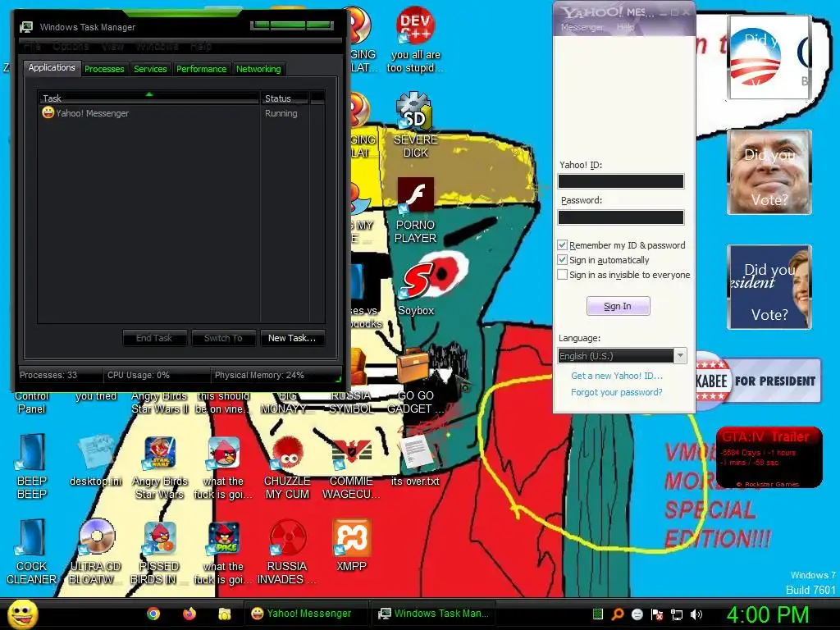Open the Messenger menu in Yahoo window
Image resolution: width=840 pixels, height=630 pixels.
(582, 27)
